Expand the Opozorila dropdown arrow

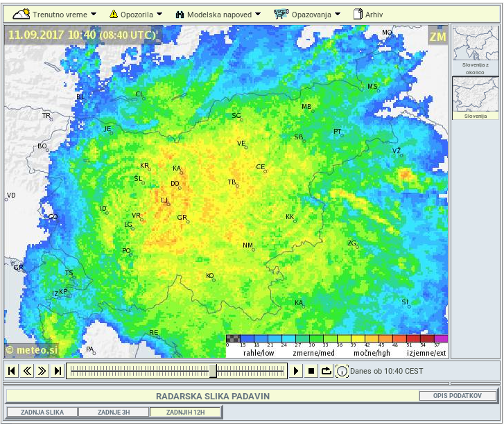159,14
